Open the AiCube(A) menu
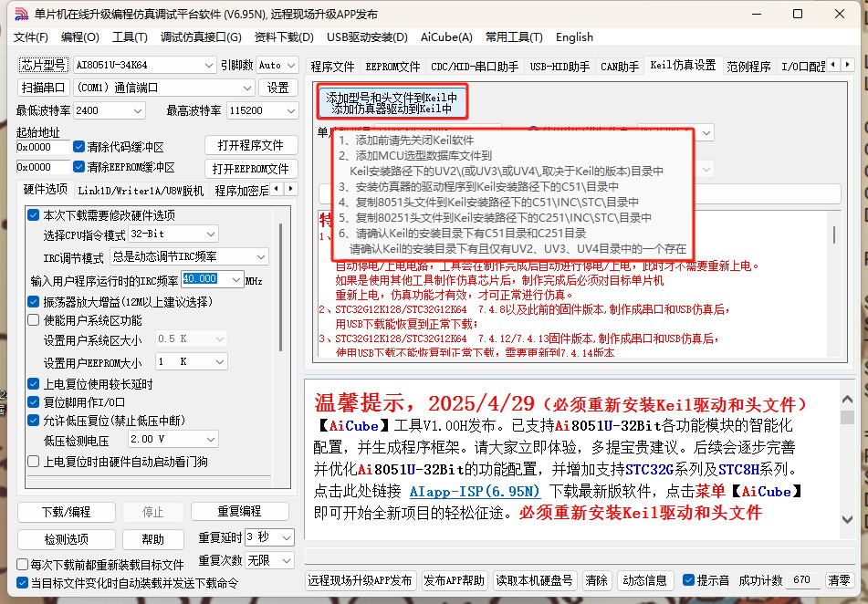 click(446, 37)
